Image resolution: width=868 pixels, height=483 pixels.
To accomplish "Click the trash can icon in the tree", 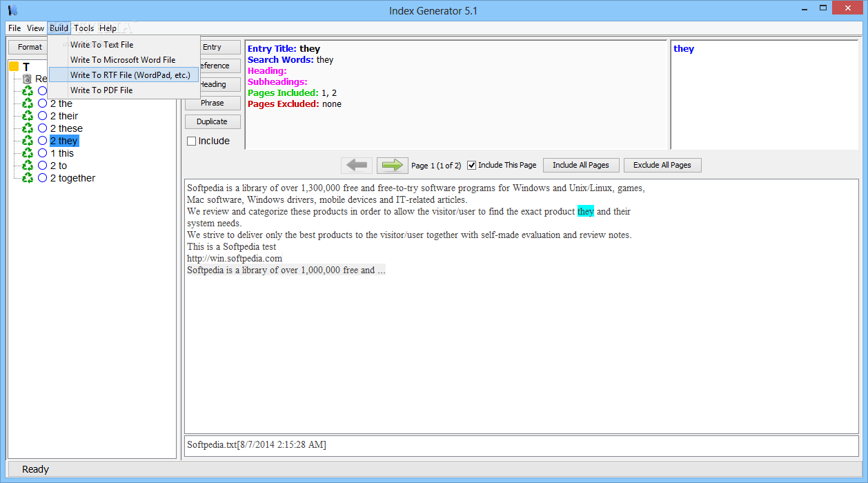I will (x=28, y=79).
